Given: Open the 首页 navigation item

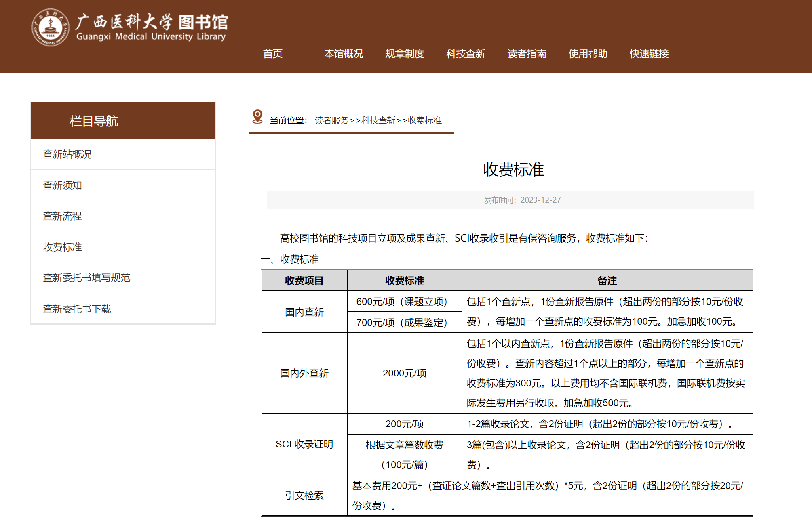Looking at the screenshot, I should click(x=273, y=54).
